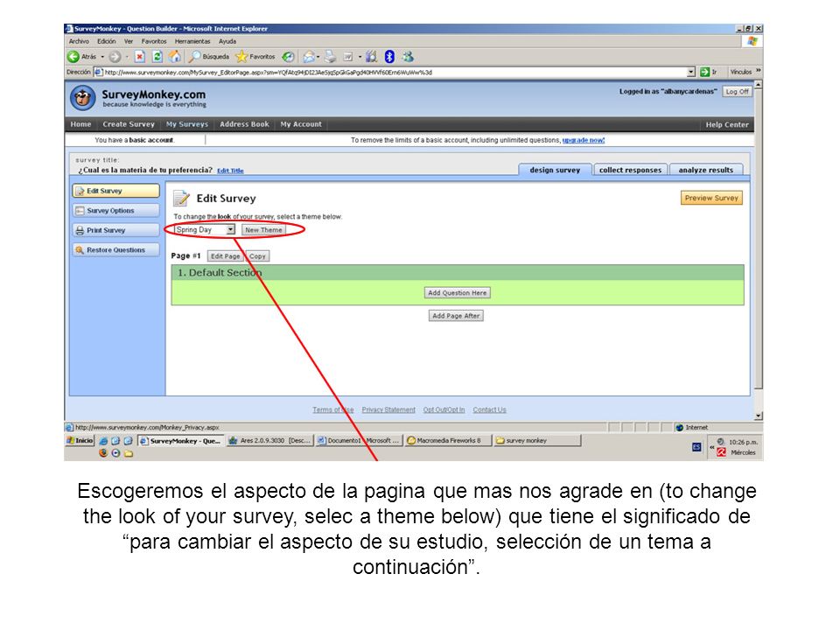Click the Atrás back arrow icon
The width and height of the screenshot is (840, 630).
click(73, 57)
